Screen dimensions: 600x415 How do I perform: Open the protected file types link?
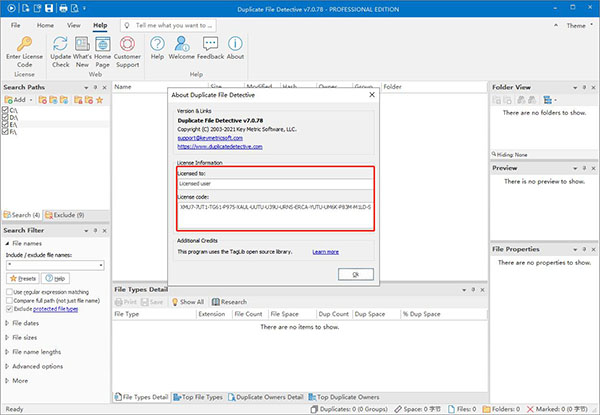click(x=55, y=309)
